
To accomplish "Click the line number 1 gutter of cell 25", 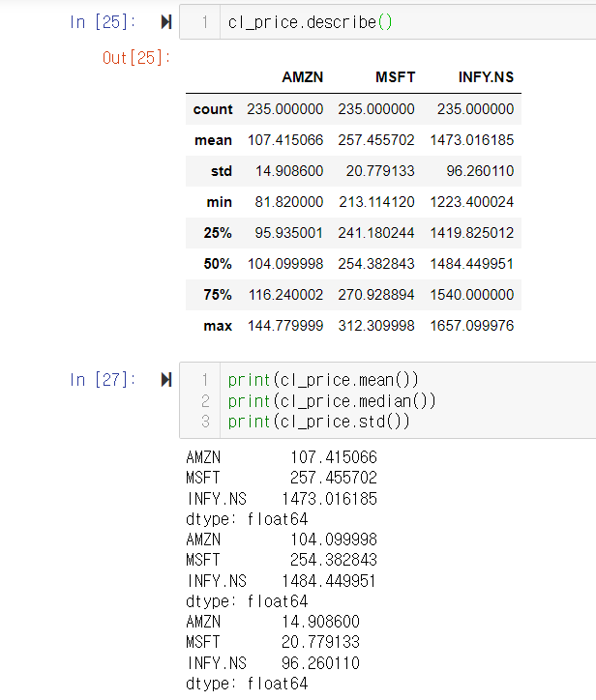I will tap(204, 22).
